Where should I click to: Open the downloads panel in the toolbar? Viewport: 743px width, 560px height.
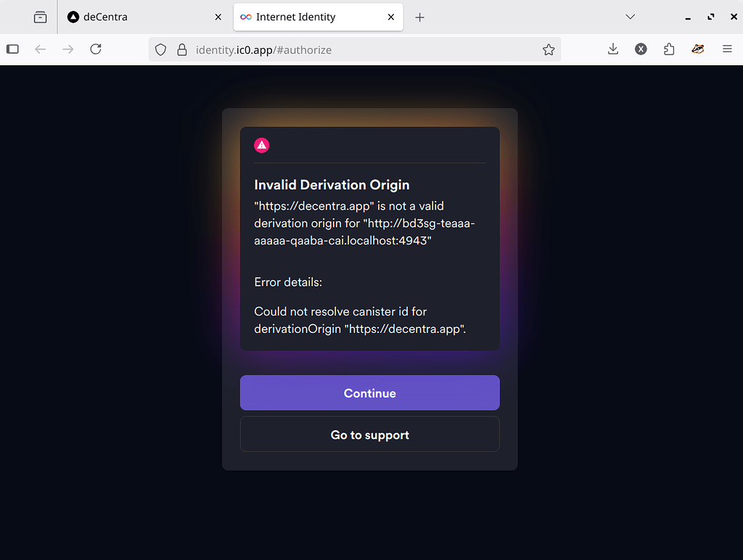pyautogui.click(x=613, y=49)
